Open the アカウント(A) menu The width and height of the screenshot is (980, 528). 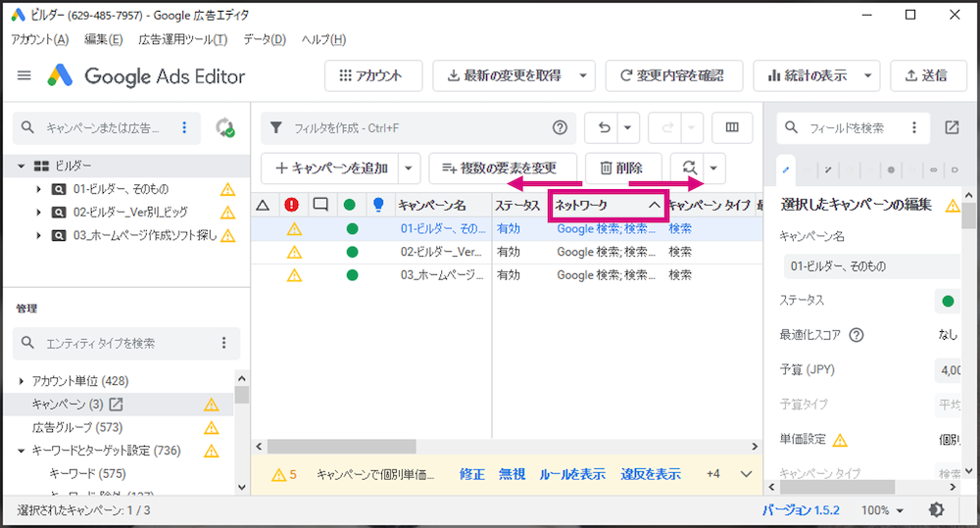40,39
